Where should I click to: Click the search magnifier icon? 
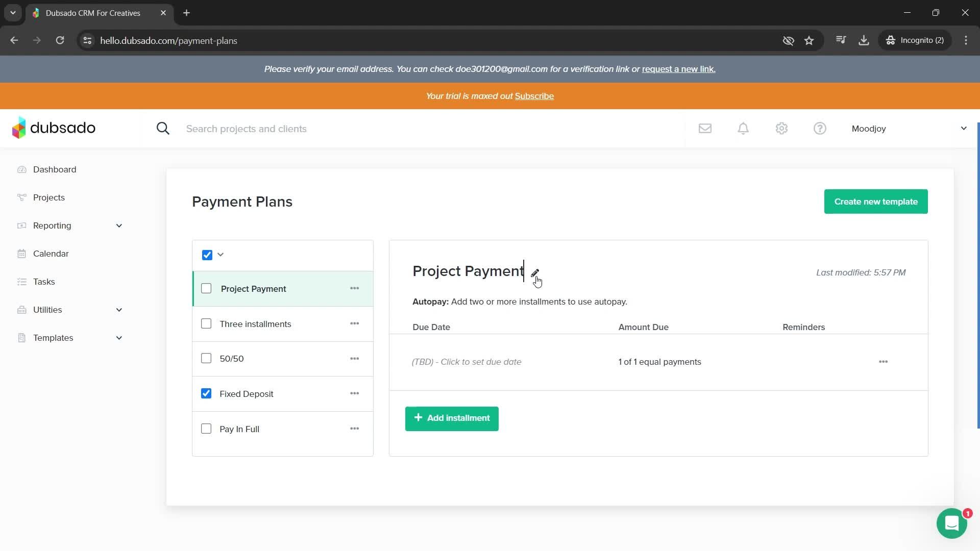(163, 129)
